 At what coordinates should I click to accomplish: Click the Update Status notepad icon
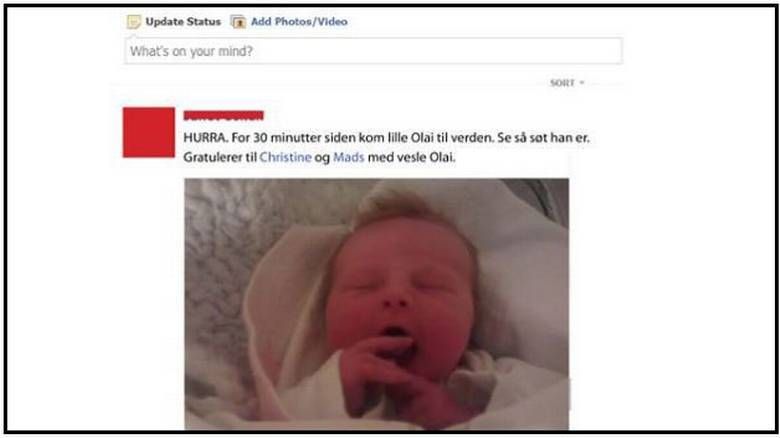point(133,21)
